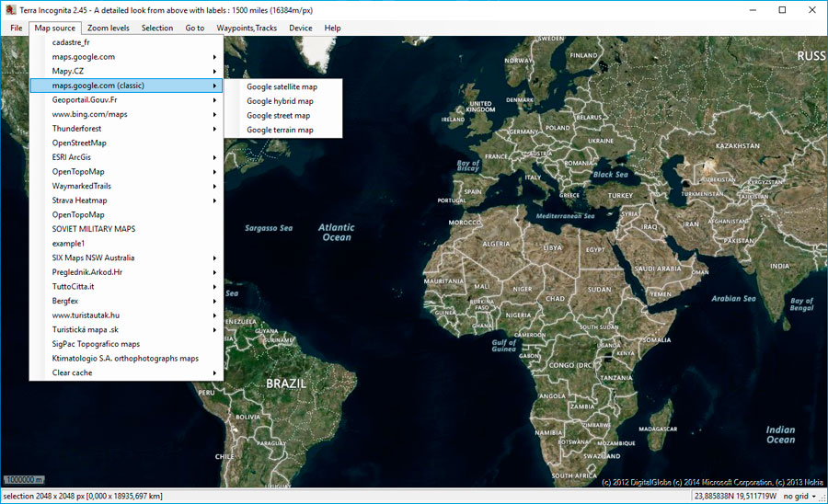Click the ALGERIA map label

click(496, 245)
